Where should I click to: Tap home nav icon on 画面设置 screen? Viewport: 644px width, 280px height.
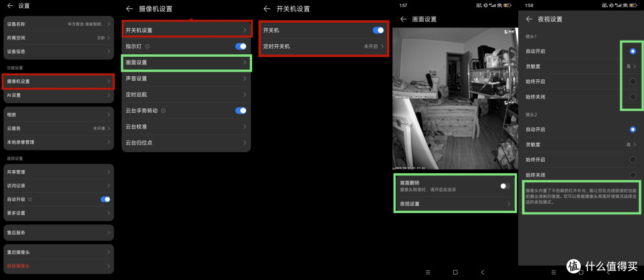click(x=455, y=272)
